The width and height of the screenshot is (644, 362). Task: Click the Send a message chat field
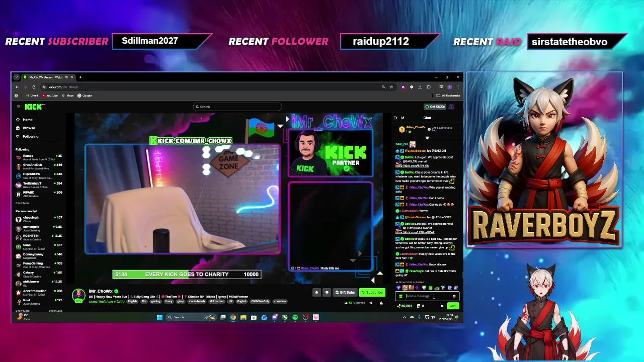pyautogui.click(x=427, y=296)
